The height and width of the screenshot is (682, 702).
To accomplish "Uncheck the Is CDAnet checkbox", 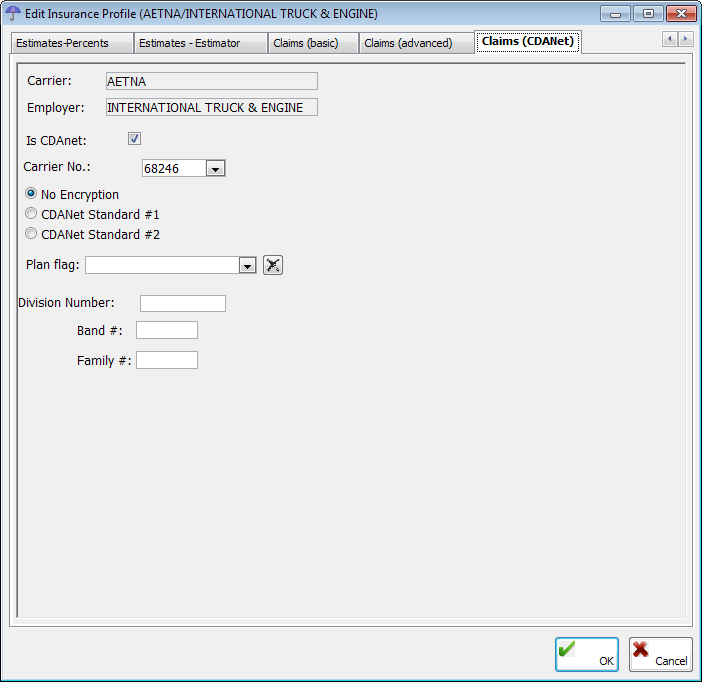I will pyautogui.click(x=134, y=139).
